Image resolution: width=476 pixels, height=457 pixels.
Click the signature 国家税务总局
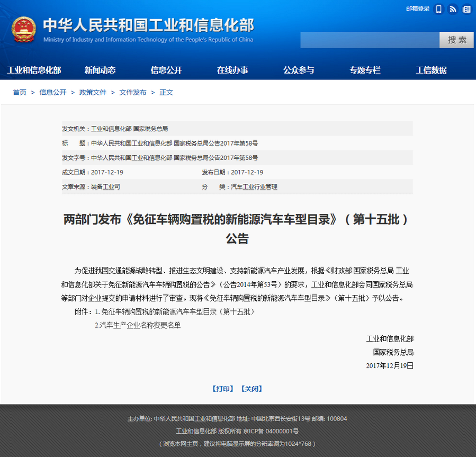393,352
